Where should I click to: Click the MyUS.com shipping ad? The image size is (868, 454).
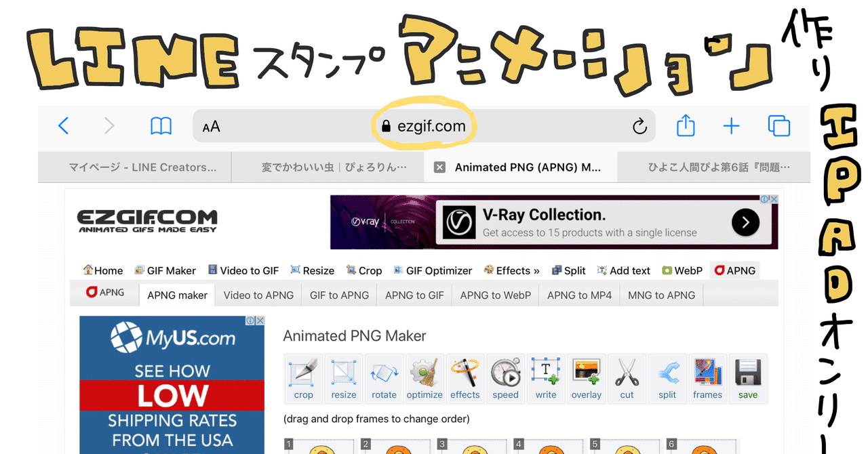click(172, 385)
